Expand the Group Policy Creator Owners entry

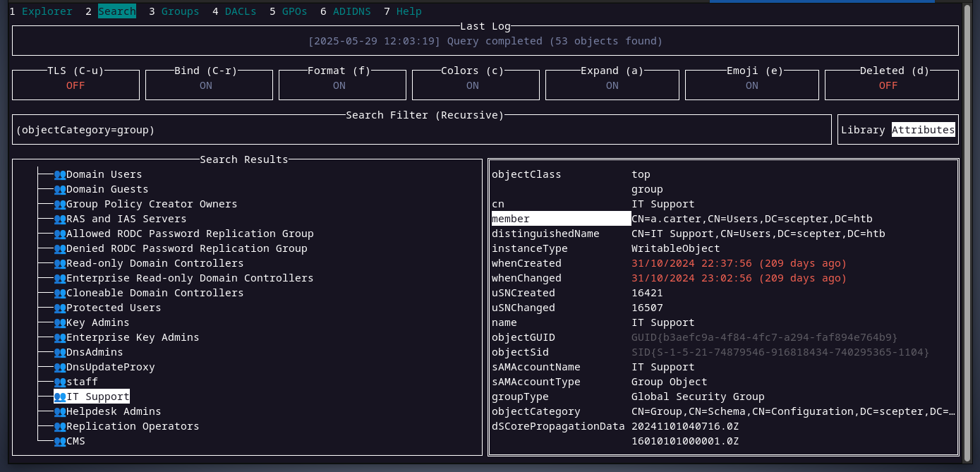(152, 204)
